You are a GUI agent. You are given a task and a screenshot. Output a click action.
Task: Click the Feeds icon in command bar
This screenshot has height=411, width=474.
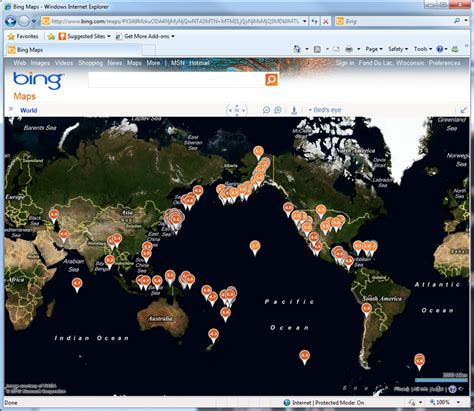tap(317, 49)
